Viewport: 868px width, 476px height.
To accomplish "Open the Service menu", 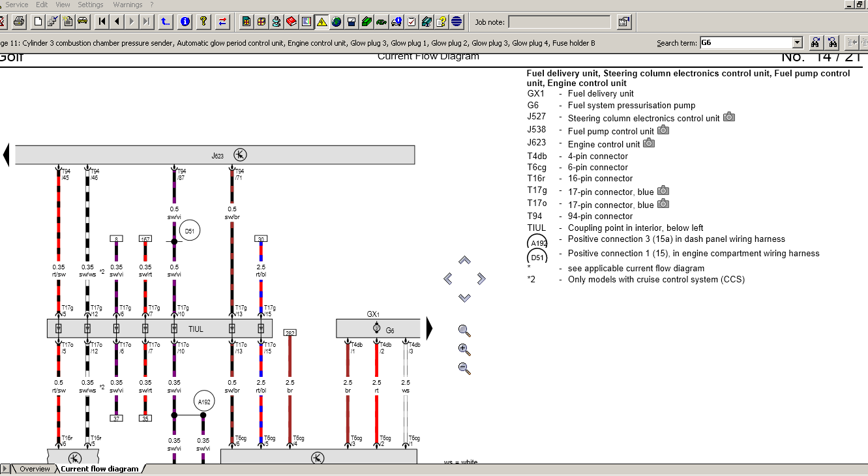I will tap(17, 5).
